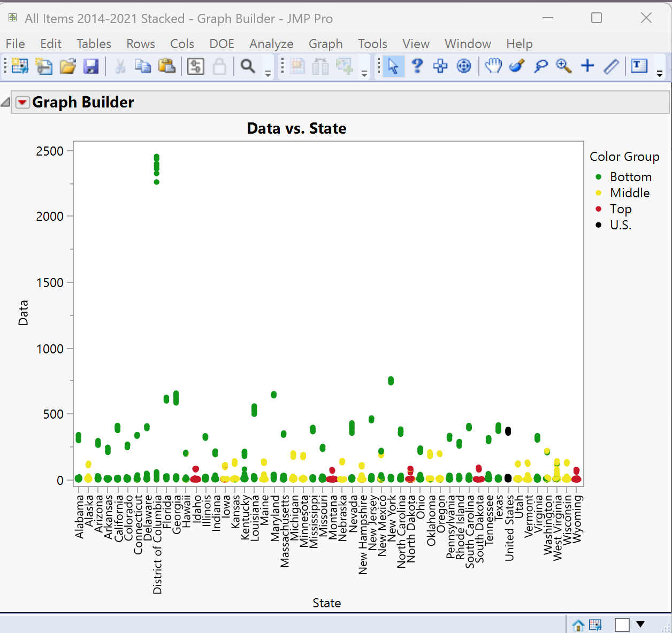Click the Save file icon
The height and width of the screenshot is (633, 672).
[91, 66]
